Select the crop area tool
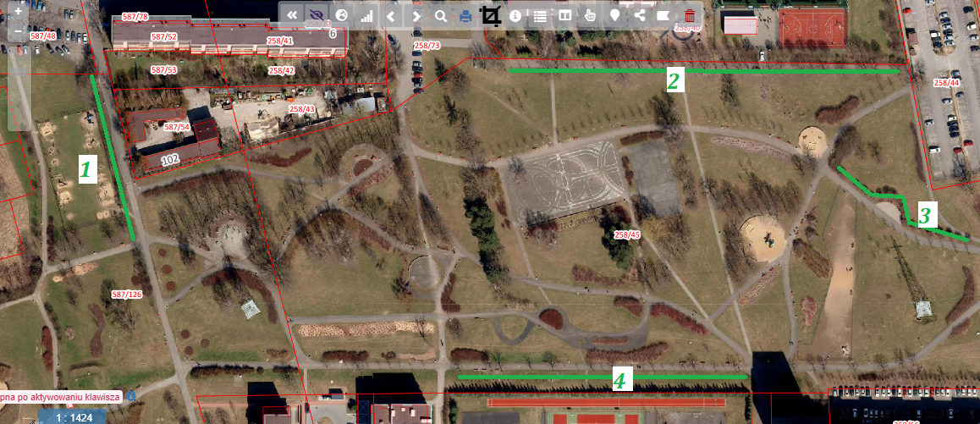The width and height of the screenshot is (980, 424). click(x=491, y=15)
